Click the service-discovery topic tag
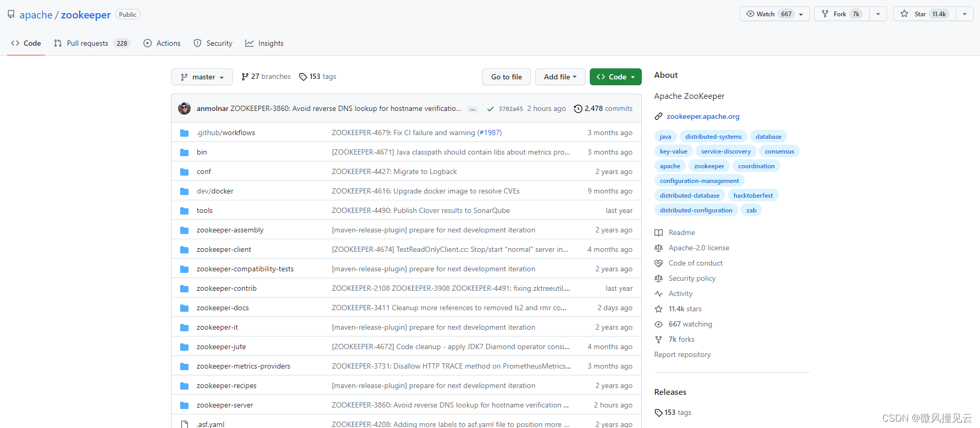 point(726,151)
